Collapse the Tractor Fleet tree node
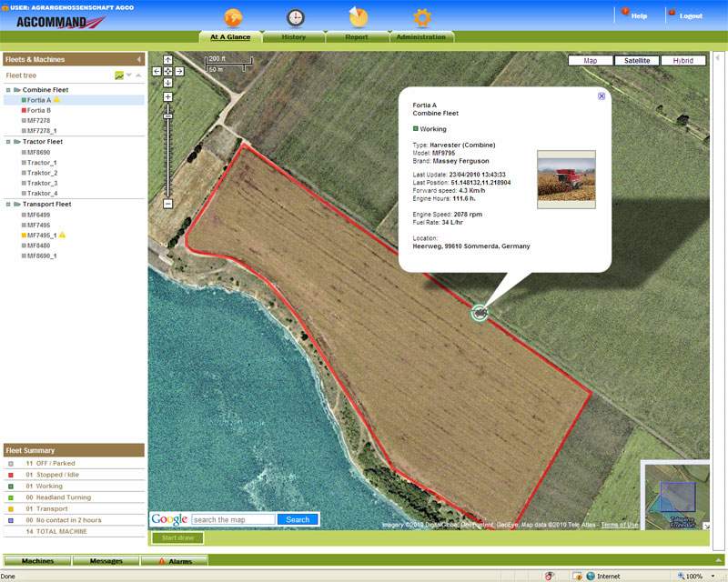728x582 pixels. [x=8, y=142]
